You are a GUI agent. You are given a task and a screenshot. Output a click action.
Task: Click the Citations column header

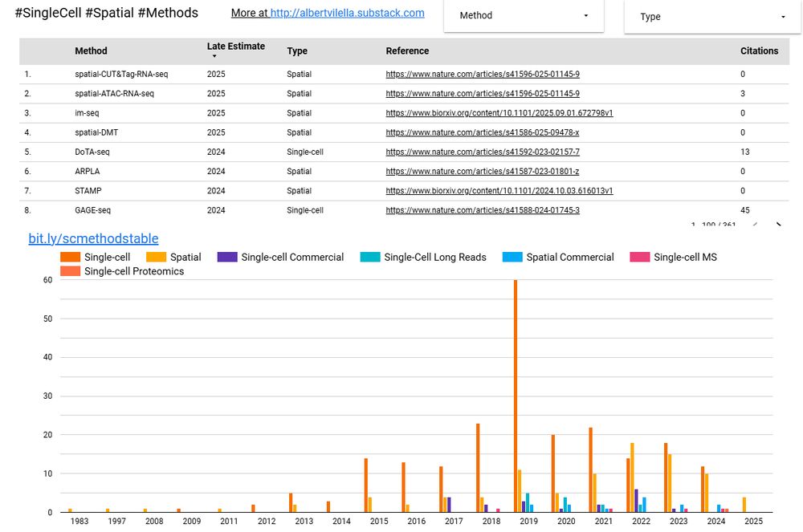pos(759,51)
